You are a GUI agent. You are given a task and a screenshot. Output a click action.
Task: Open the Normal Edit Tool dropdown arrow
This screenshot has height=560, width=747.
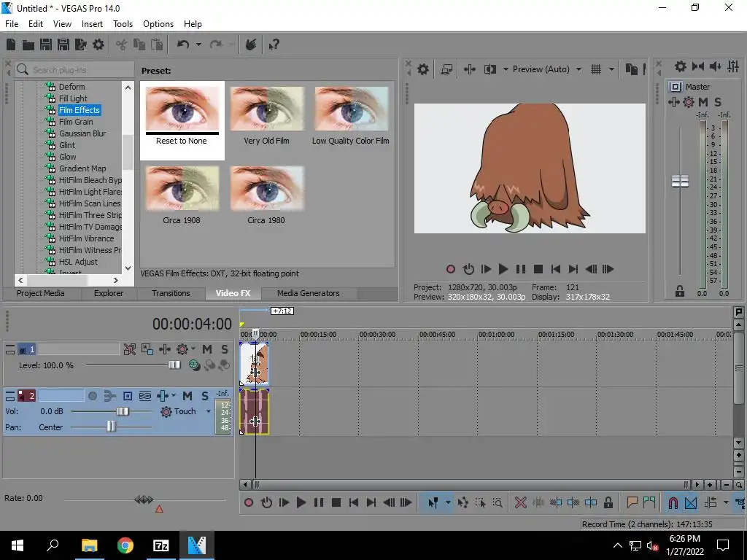(x=448, y=502)
